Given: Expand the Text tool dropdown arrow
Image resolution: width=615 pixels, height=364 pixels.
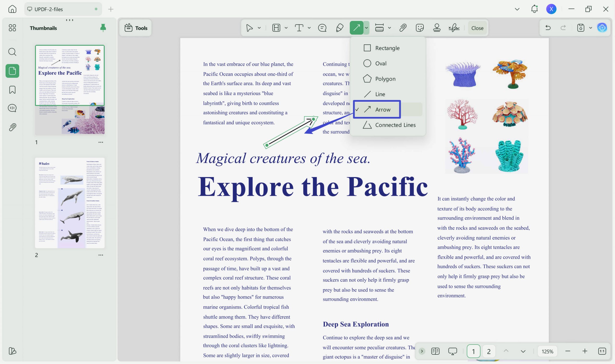Looking at the screenshot, I should (309, 28).
